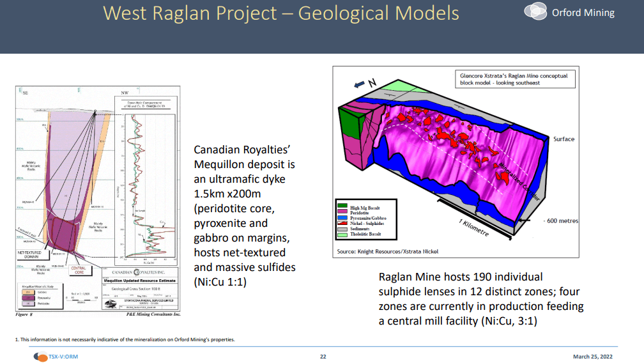Click the orange-and-gray logo beside TSX-V:ORM
The image size is (644, 363).
click(41, 357)
